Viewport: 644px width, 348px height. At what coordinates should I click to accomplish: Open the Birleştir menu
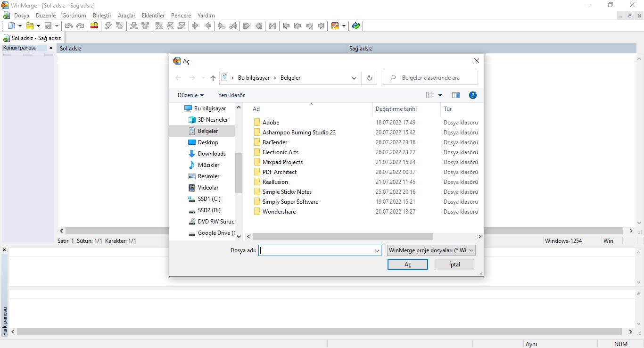pos(102,16)
